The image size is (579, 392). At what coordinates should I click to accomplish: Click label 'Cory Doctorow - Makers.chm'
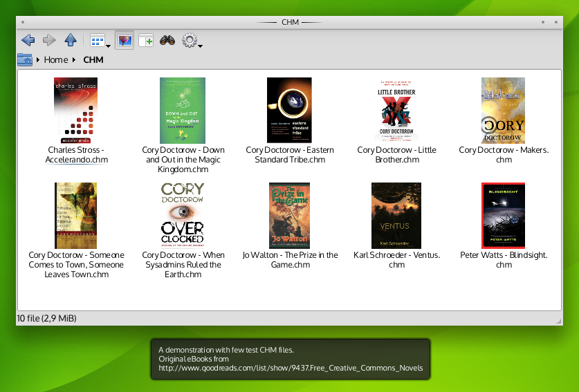(x=504, y=155)
